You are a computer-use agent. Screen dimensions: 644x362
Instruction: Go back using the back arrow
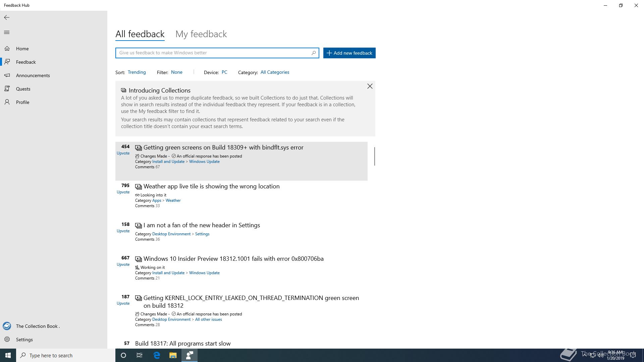coord(7,17)
